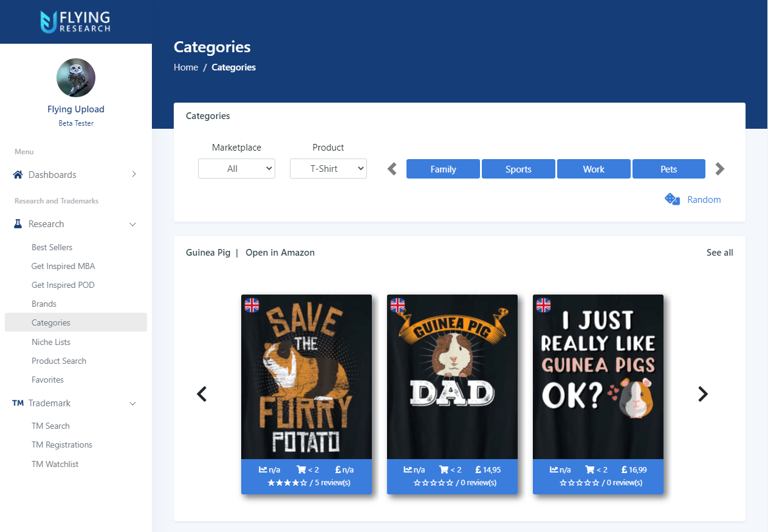Click star rating under Really Like Guinea Pigs shirt
The image size is (768, 532).
[579, 483]
